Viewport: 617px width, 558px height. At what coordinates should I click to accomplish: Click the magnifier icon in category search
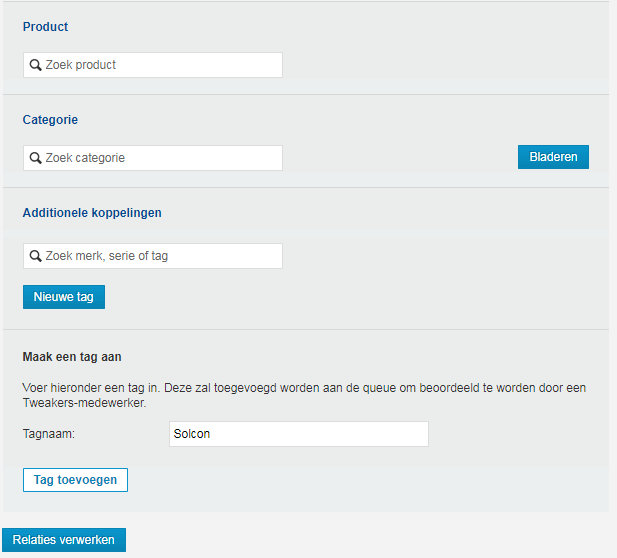(x=35, y=158)
